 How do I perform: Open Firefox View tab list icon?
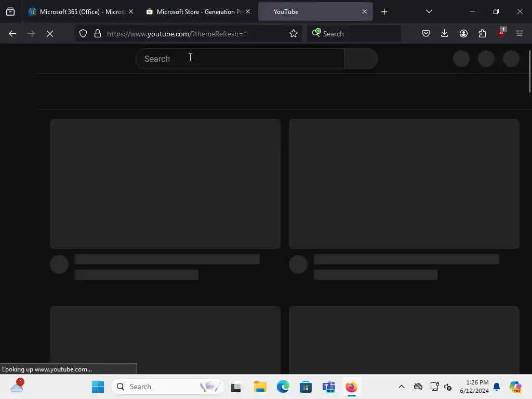(x=10, y=11)
